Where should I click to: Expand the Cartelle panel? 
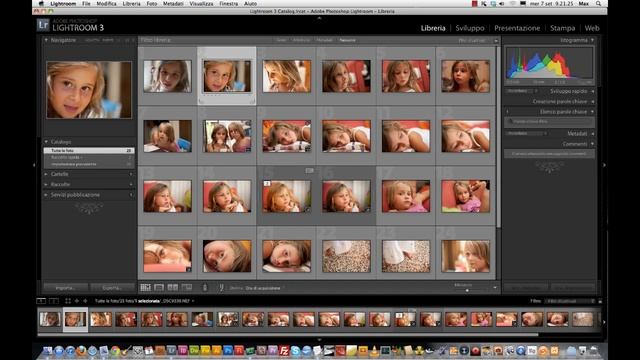tap(46, 174)
